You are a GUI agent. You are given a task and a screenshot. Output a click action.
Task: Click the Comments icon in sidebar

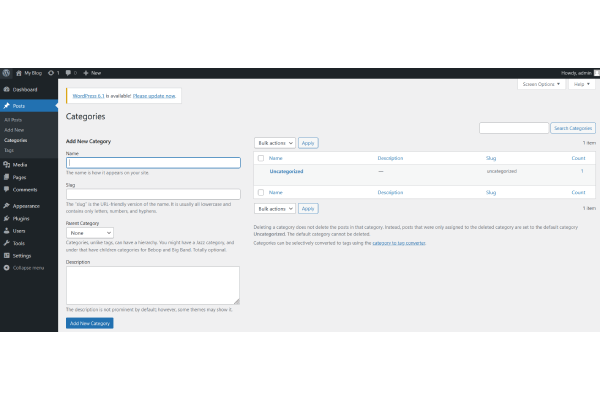point(7,189)
